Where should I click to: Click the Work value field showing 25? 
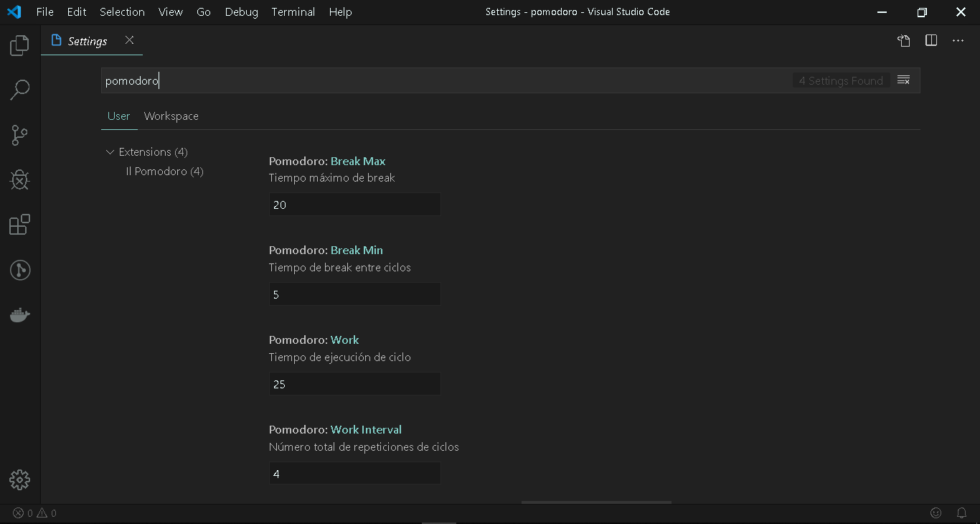(x=354, y=384)
